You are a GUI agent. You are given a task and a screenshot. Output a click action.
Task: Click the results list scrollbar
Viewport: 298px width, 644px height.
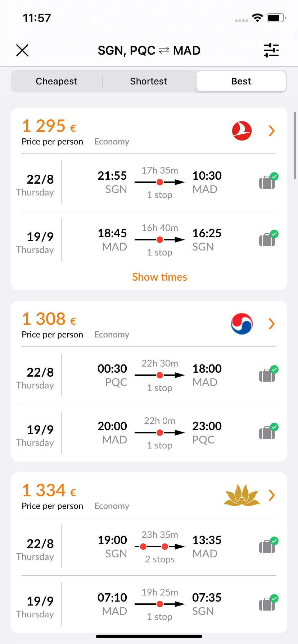point(295,146)
